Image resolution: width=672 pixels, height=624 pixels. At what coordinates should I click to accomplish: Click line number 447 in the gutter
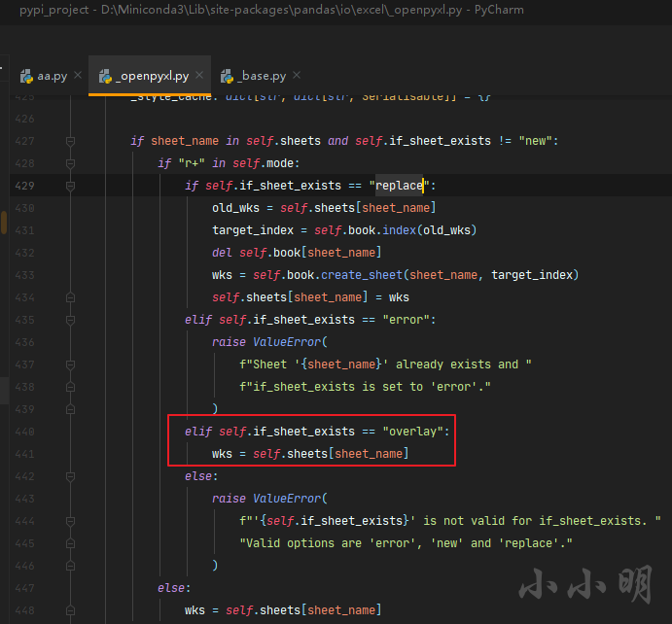(x=24, y=588)
